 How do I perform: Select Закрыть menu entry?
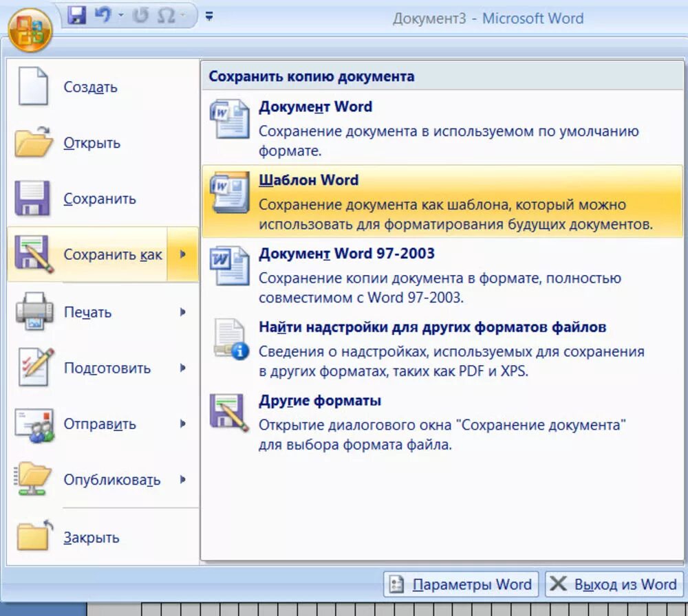(x=92, y=538)
